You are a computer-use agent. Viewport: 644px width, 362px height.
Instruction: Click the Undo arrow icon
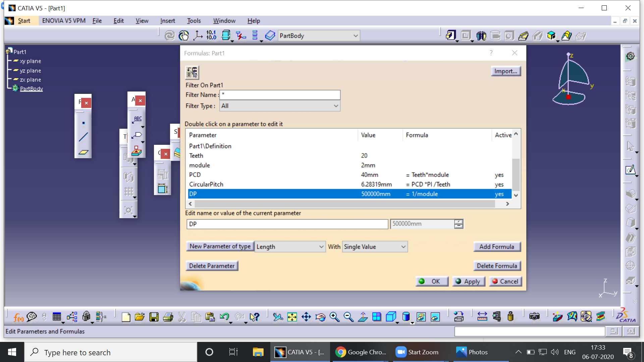click(x=224, y=317)
